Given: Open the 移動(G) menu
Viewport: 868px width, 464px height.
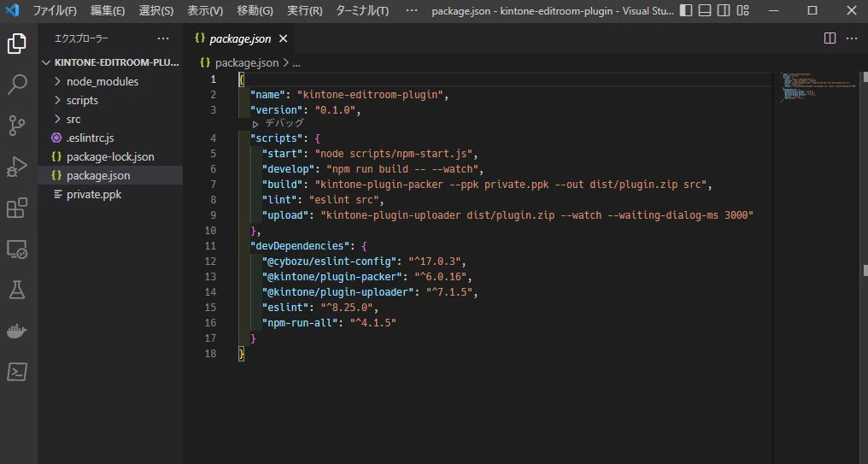Looking at the screenshot, I should pyautogui.click(x=255, y=10).
